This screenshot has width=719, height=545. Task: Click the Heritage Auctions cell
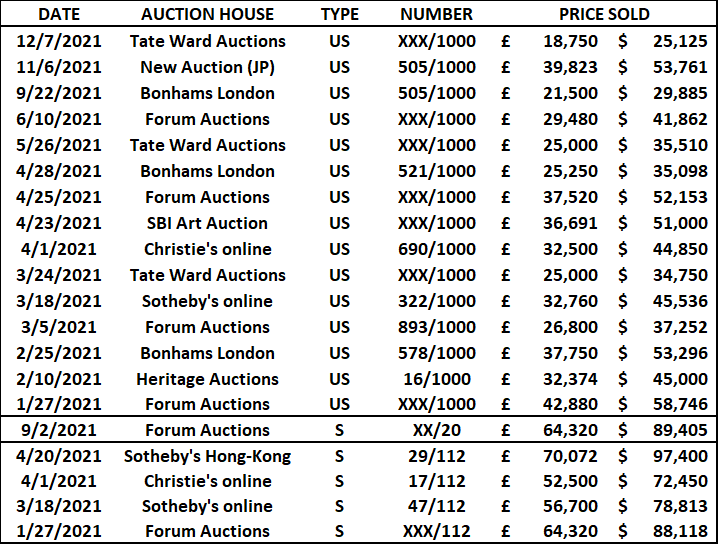click(207, 380)
